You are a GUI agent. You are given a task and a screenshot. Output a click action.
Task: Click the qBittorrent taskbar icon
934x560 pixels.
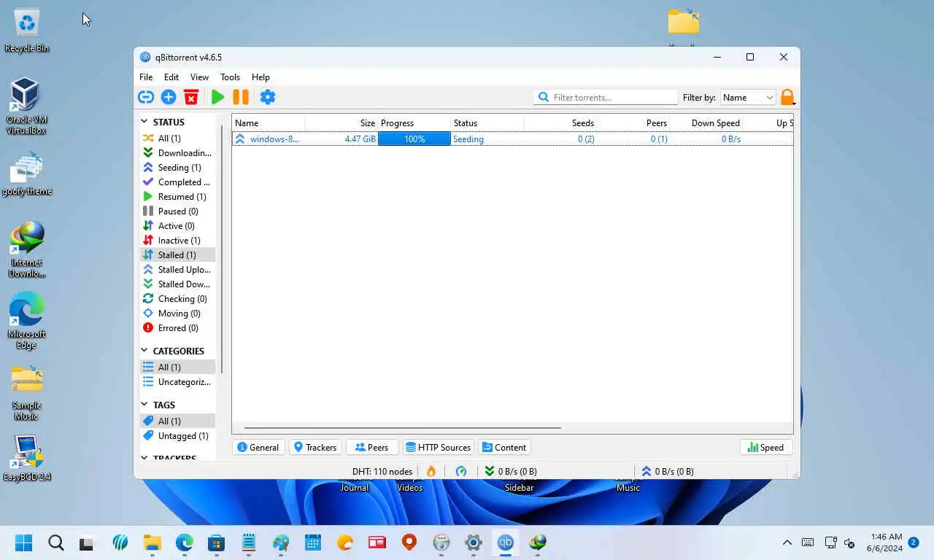coord(506,542)
